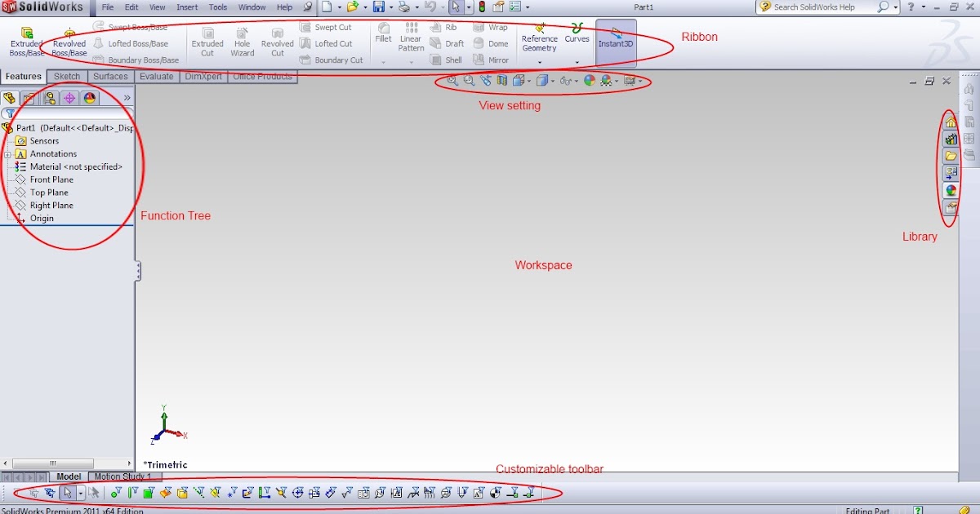The image size is (980, 514).
Task: Open the Hide/Show Items dropdown
Action: 577,81
